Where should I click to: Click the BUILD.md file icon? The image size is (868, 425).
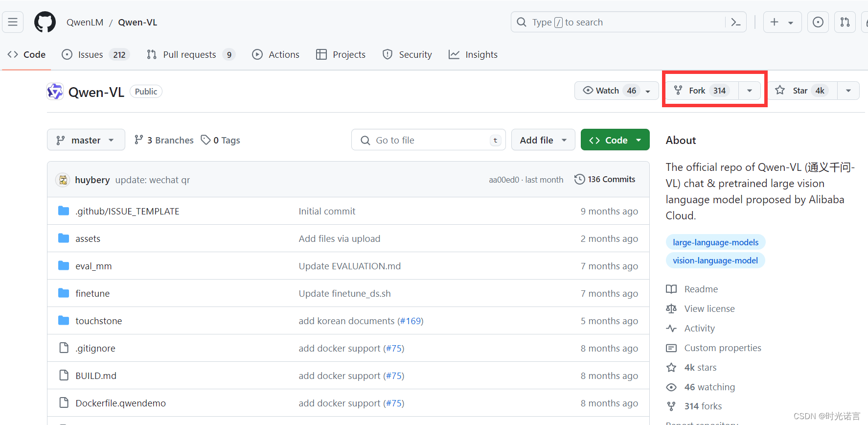[x=64, y=376]
